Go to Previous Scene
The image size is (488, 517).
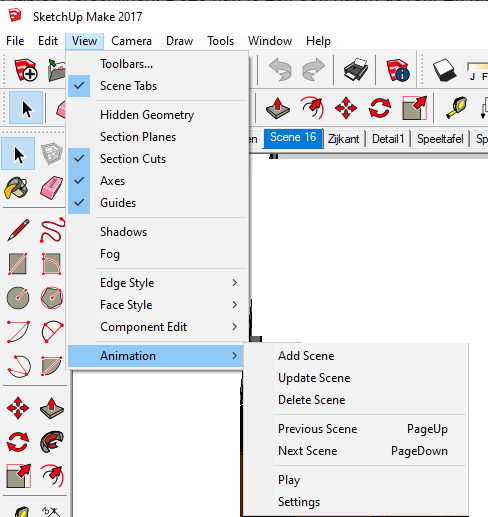(x=356, y=429)
